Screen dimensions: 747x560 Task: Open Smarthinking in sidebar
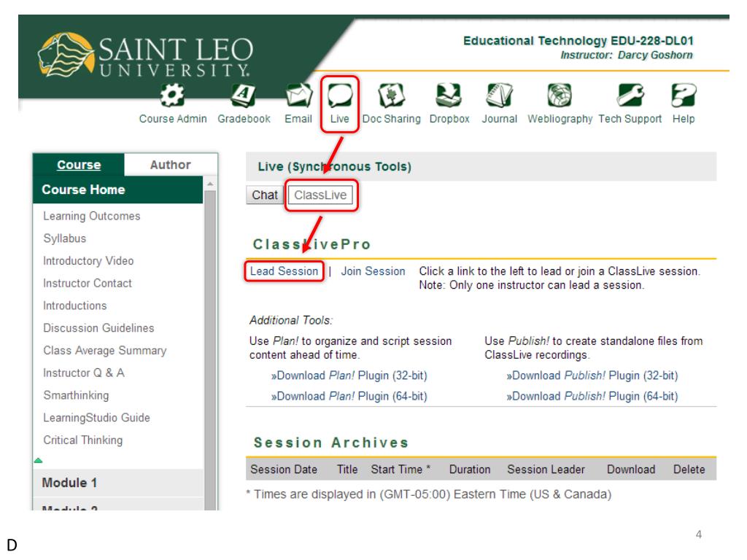76,395
